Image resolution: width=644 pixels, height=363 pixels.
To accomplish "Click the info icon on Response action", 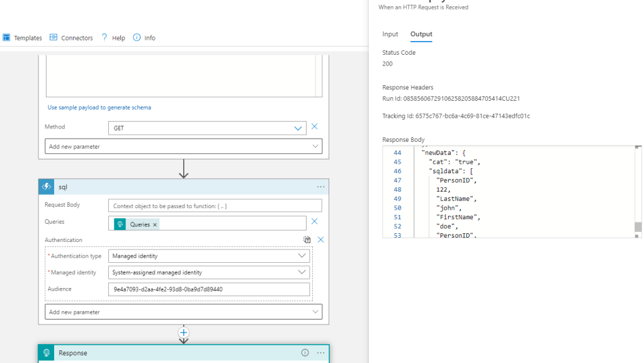I will (305, 353).
